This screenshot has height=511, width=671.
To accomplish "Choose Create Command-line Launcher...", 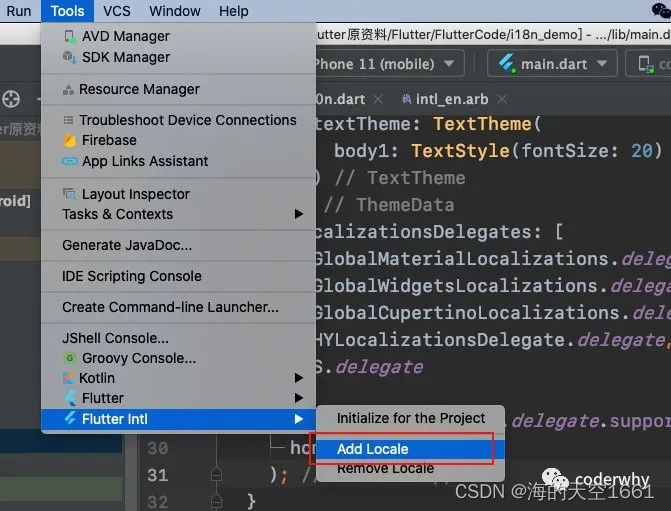I will point(178,307).
